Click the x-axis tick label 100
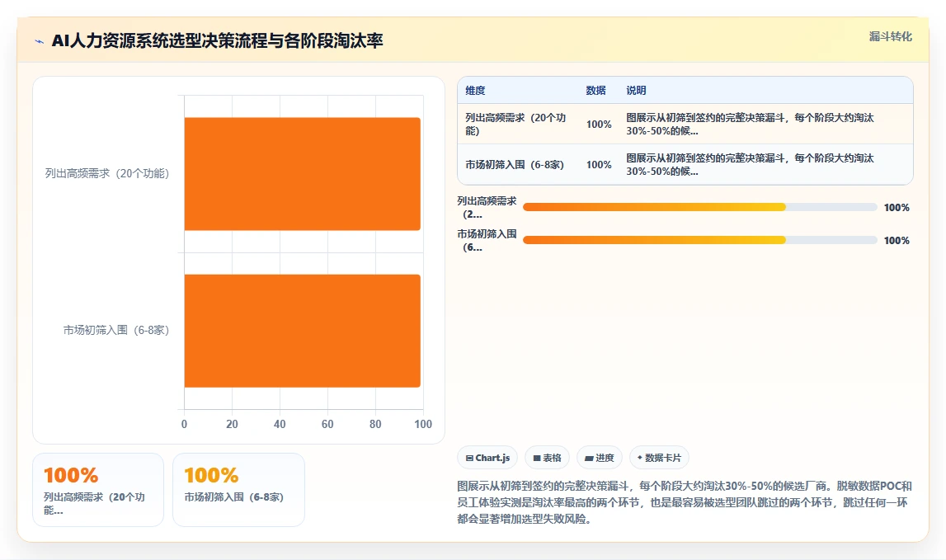 point(423,424)
